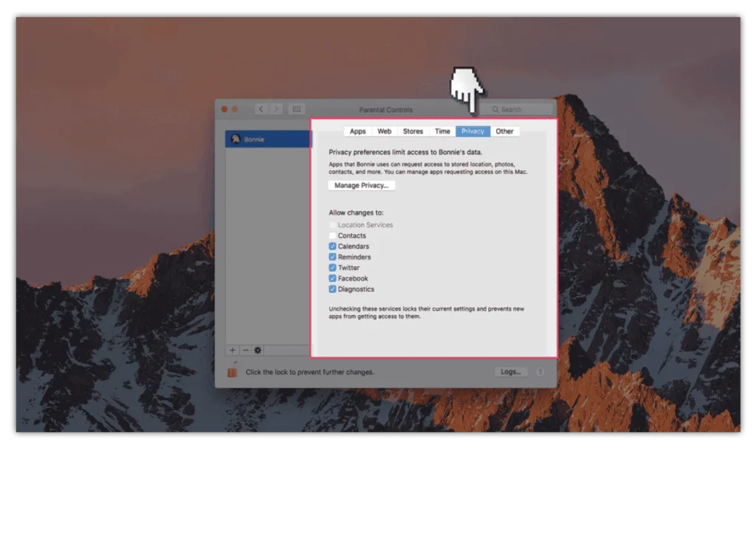Click the lock icon to prevent changes

233,371
